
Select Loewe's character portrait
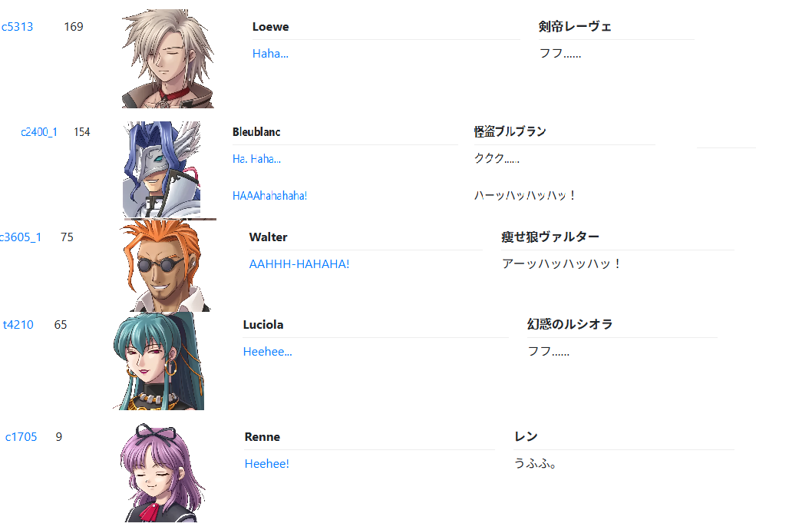click(168, 58)
